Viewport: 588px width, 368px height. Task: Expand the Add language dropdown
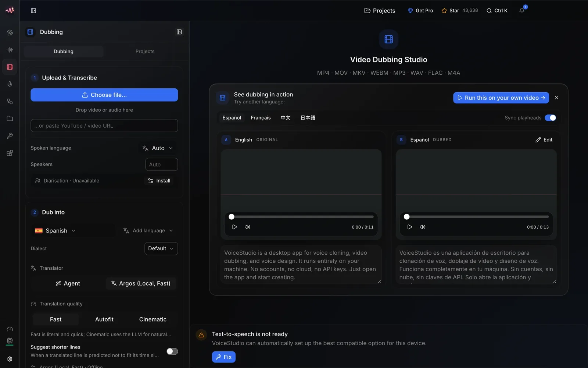click(148, 231)
